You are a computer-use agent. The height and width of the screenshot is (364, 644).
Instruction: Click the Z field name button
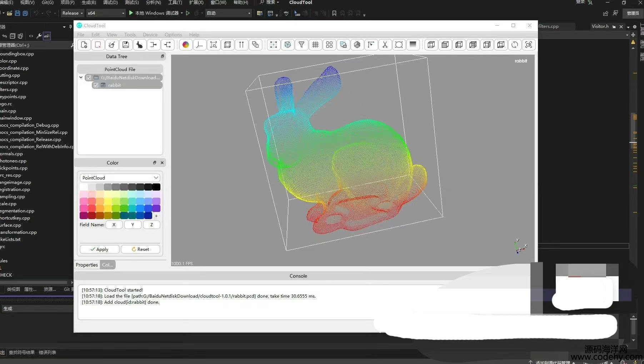click(x=151, y=225)
